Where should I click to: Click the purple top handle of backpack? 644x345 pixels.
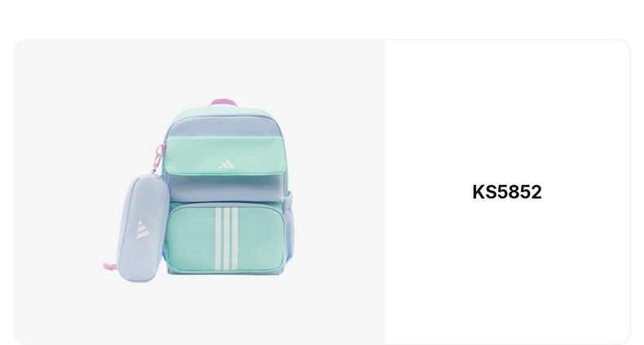(223, 102)
